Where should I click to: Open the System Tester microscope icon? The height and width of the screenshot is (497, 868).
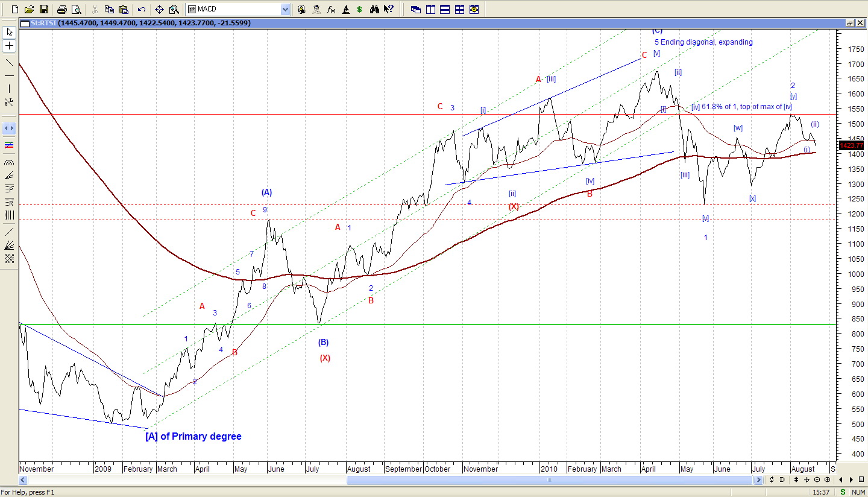click(345, 9)
